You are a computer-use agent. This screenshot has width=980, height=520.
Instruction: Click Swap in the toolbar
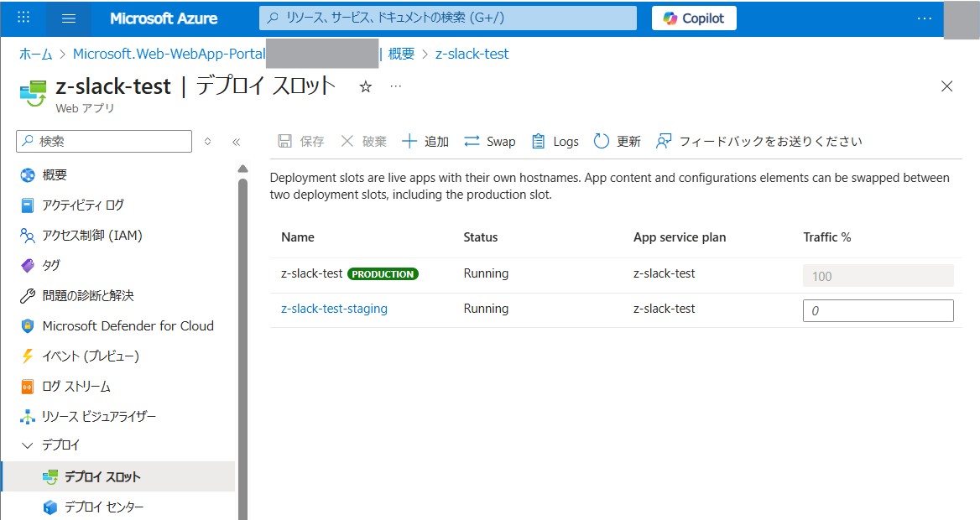pos(489,141)
